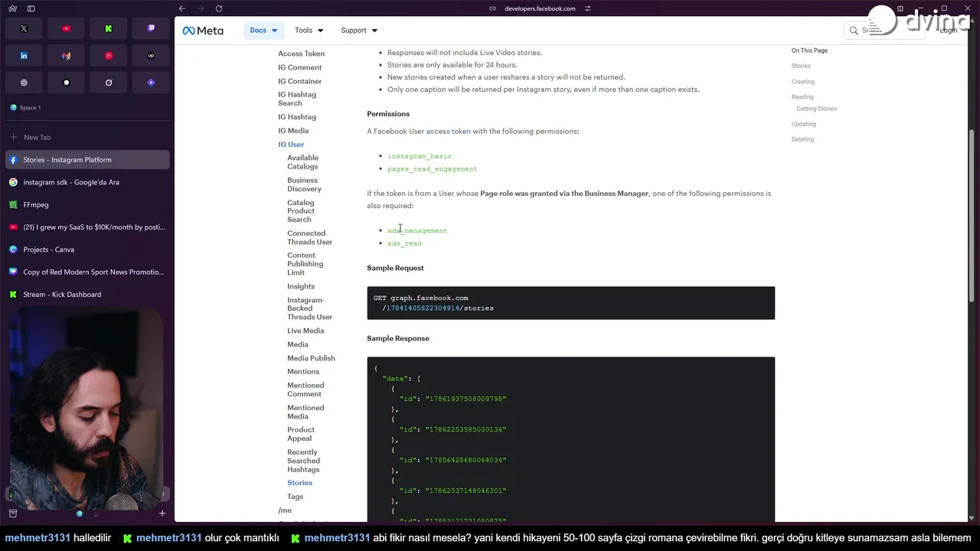Image resolution: width=980 pixels, height=551 pixels.
Task: Click the add space plus icon at sidebar bottom
Action: [x=162, y=514]
